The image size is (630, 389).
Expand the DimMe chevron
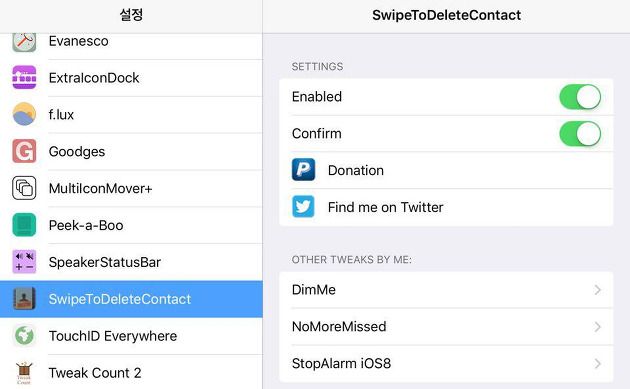coord(598,290)
